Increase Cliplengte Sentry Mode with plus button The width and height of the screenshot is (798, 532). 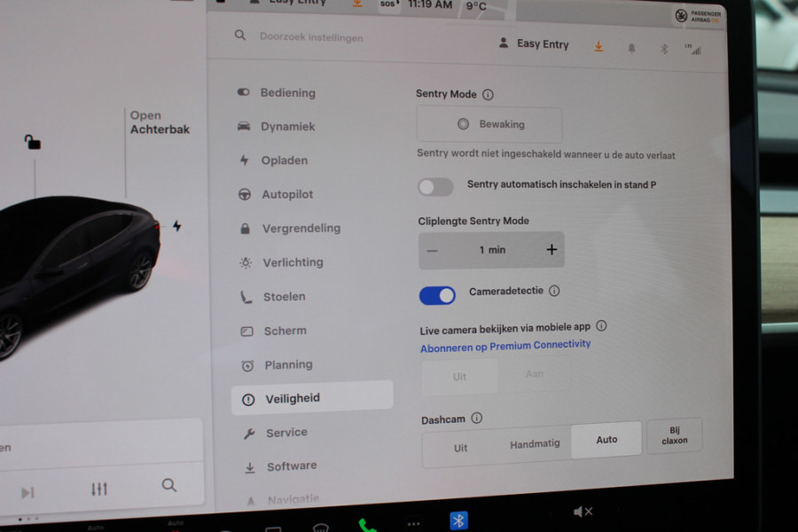[552, 249]
